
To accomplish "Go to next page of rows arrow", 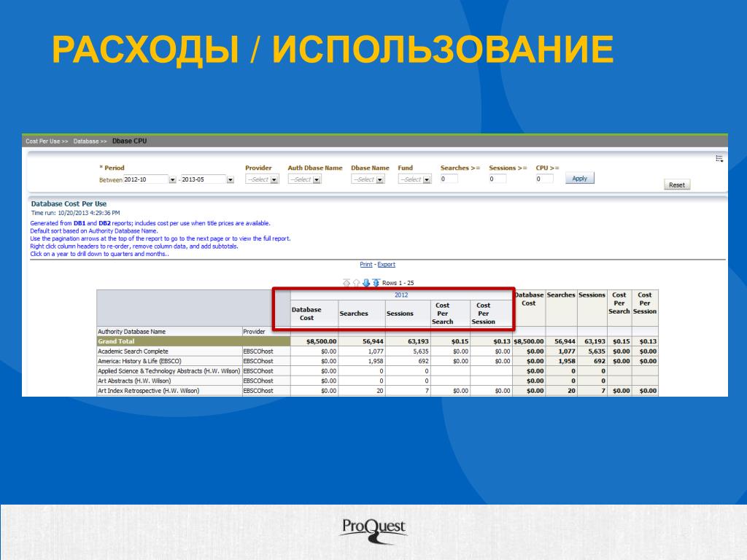I will coord(366,283).
